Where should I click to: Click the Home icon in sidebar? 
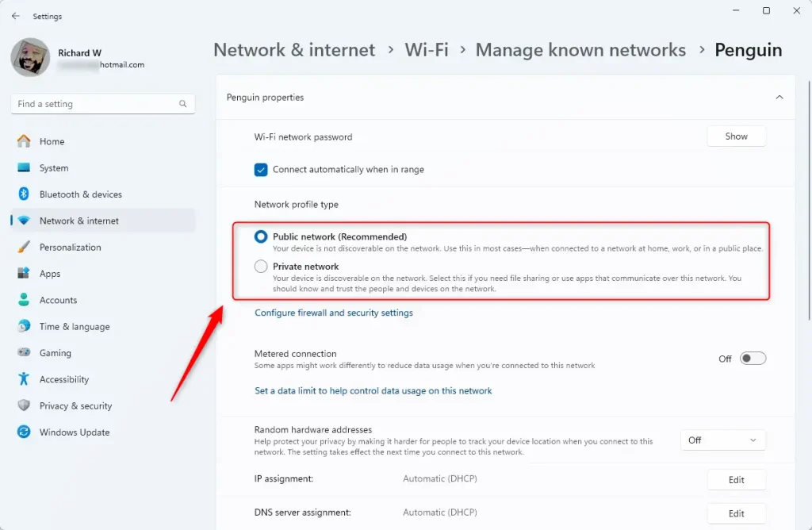24,141
